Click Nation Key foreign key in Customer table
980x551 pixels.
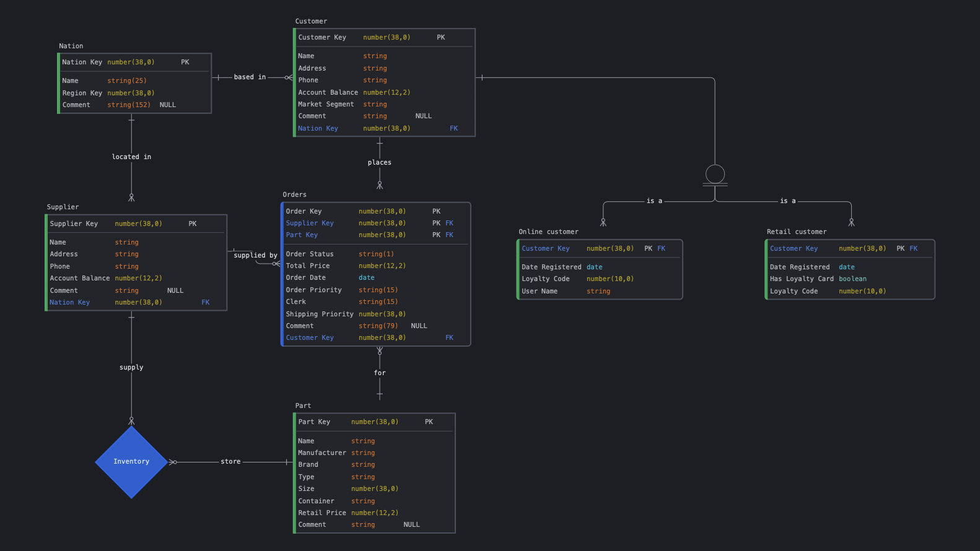(x=385, y=129)
